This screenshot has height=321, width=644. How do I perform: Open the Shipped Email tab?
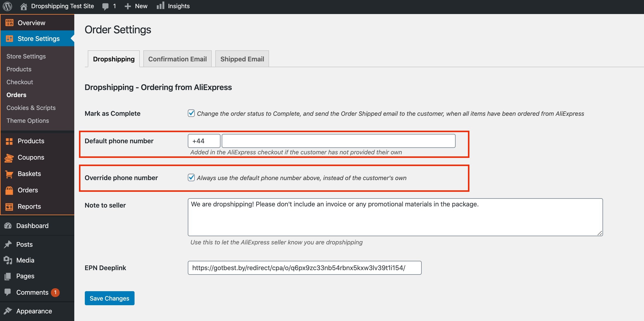click(x=242, y=59)
